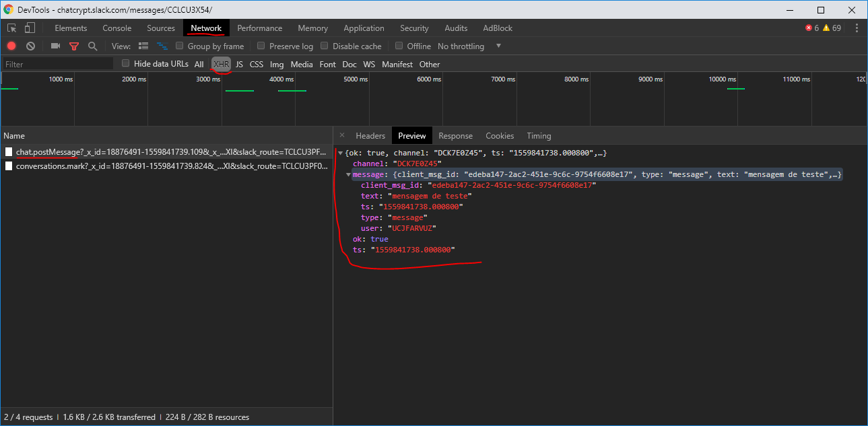Viewport: 868px width, 426px height.
Task: Open the Cookies tab
Action: tap(500, 136)
